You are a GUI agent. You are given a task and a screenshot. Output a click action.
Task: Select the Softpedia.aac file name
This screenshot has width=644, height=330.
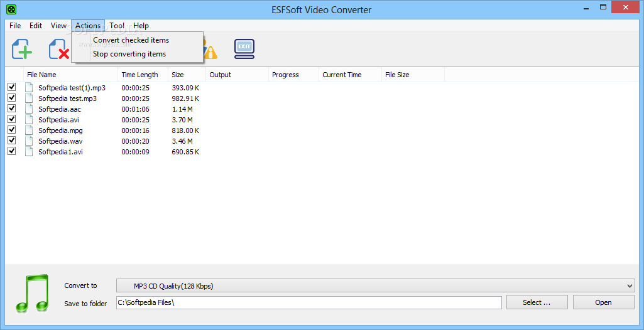[58, 109]
